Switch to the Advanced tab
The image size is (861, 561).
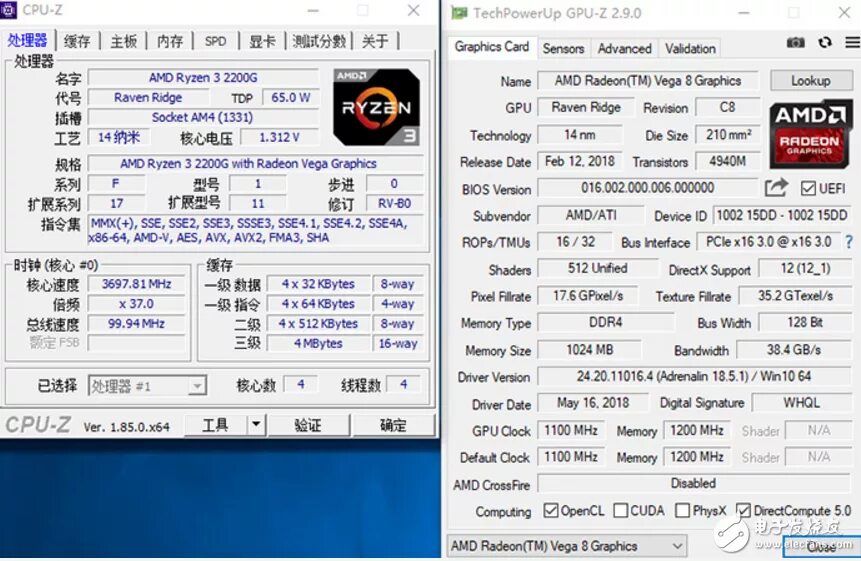(624, 49)
